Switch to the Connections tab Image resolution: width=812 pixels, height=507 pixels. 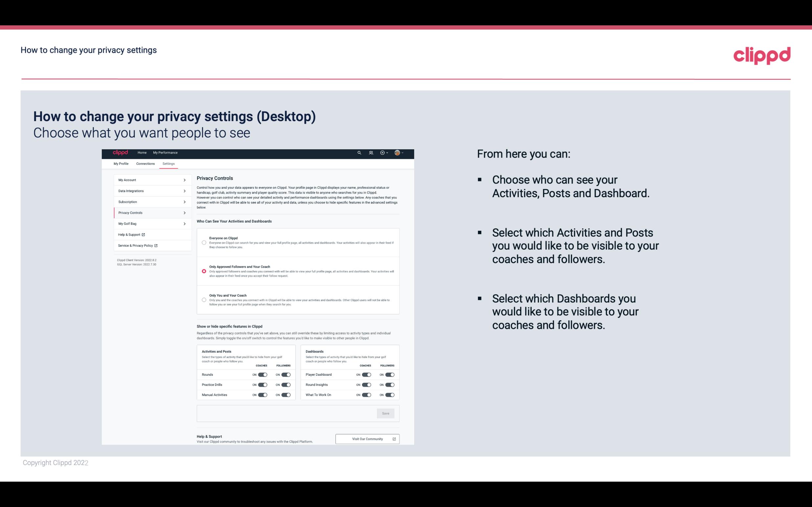145,163
